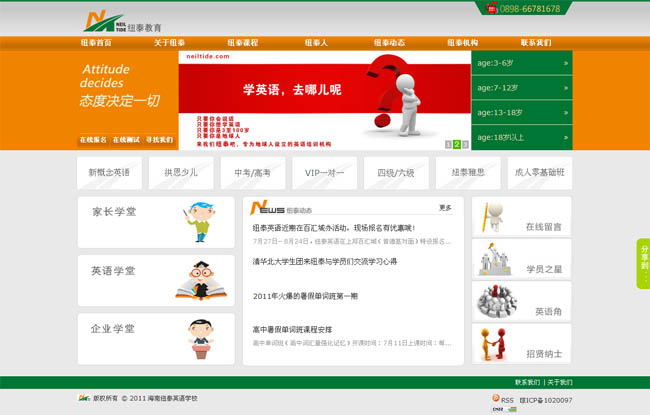Open the green 分享到 side tab
Image resolution: width=650 pixels, height=415 pixels.
(643, 264)
